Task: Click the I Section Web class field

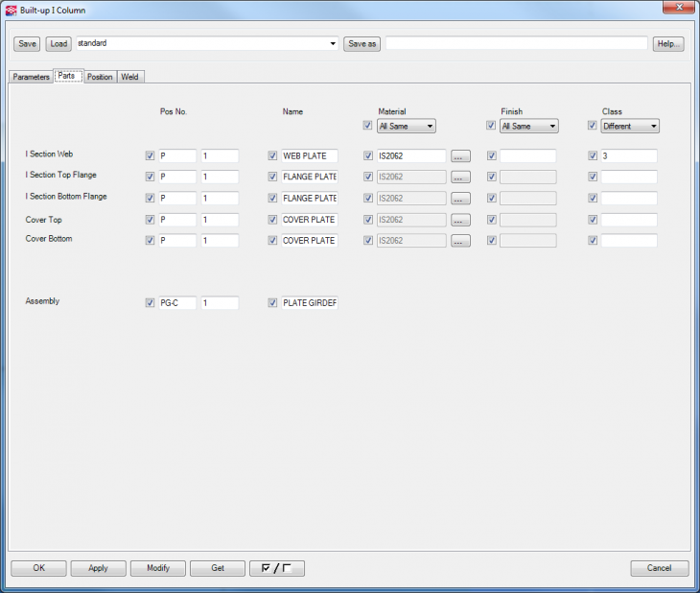Action: pos(628,155)
